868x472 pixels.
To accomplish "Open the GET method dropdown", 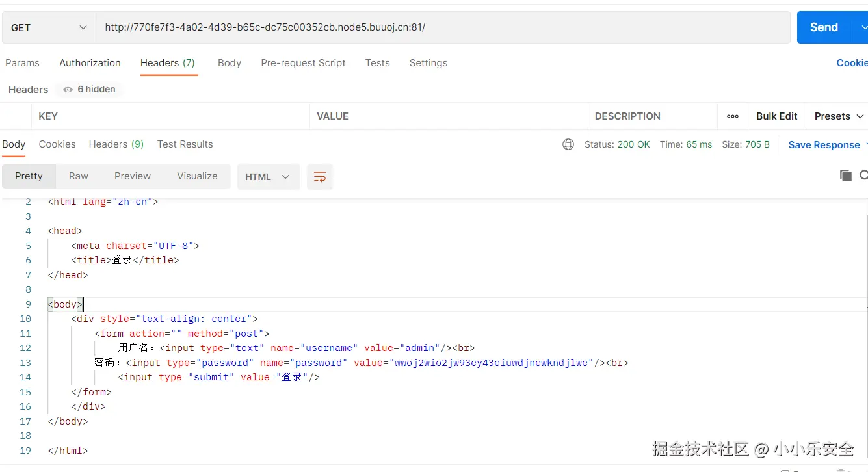I will 49,27.
